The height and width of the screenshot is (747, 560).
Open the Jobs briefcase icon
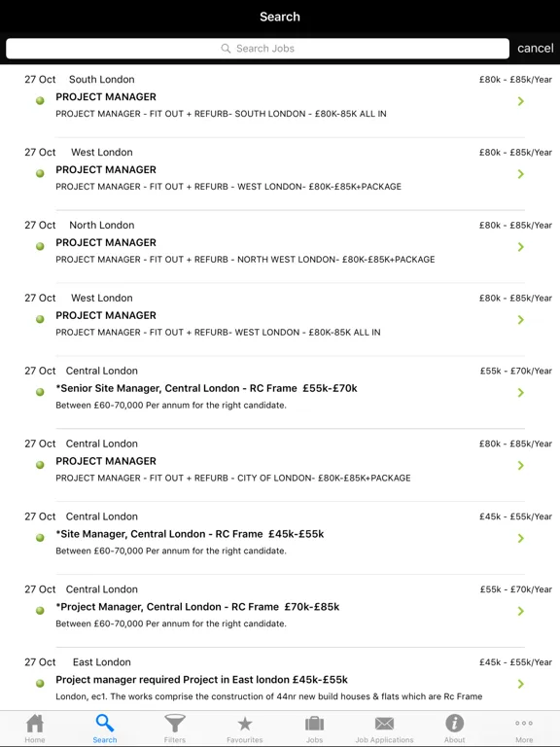pos(314,724)
